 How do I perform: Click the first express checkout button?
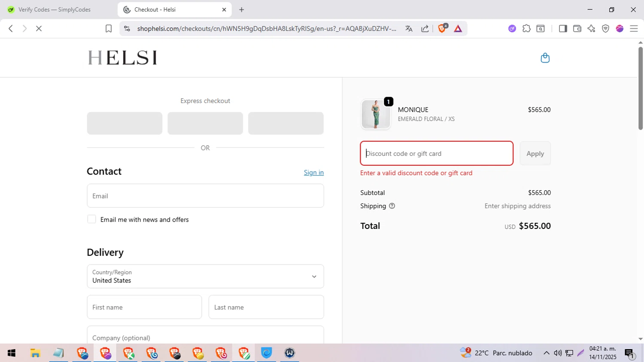click(x=125, y=123)
